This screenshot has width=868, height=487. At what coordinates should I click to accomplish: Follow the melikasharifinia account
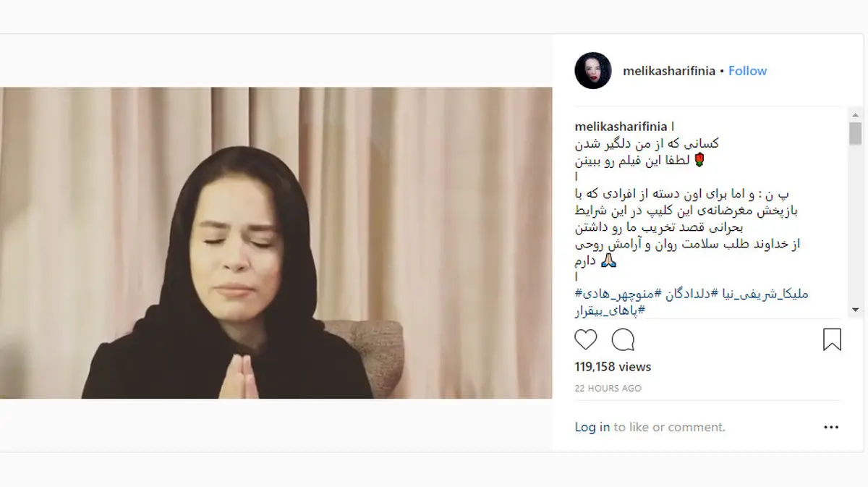click(747, 71)
